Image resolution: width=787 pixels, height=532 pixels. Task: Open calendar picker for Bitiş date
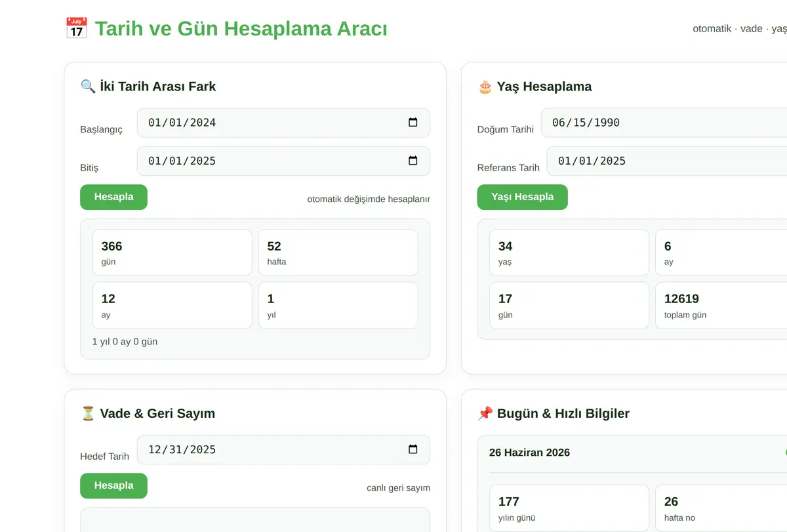point(413,161)
